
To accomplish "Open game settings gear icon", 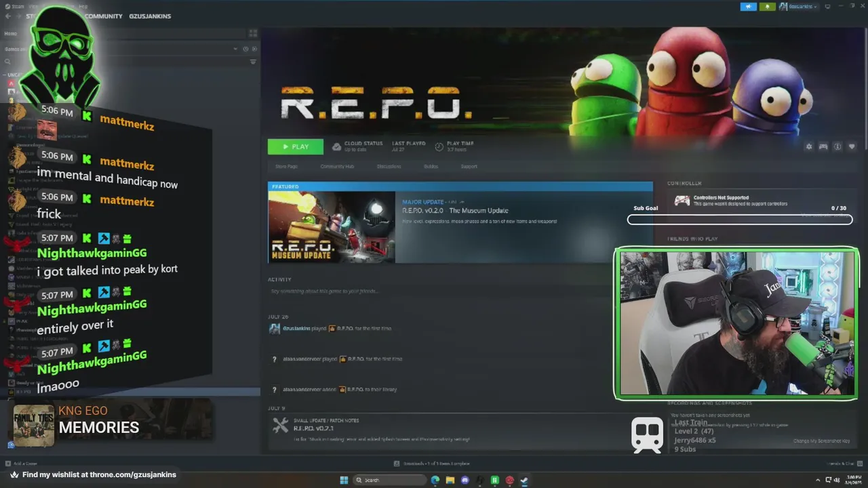I will pyautogui.click(x=808, y=146).
